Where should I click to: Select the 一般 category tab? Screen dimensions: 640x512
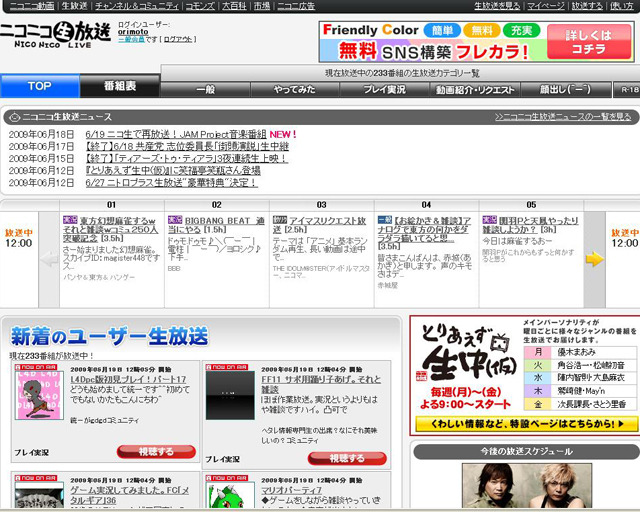pyautogui.click(x=205, y=90)
